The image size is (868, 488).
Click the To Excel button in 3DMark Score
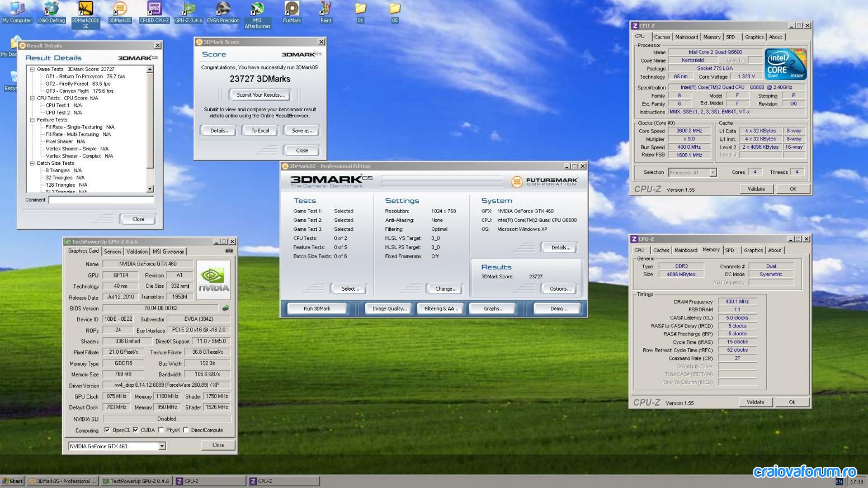click(260, 130)
